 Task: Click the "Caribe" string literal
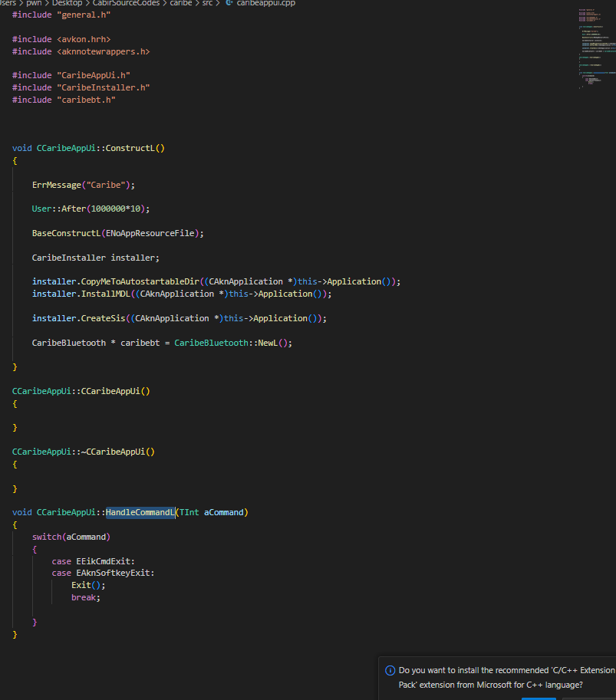106,185
